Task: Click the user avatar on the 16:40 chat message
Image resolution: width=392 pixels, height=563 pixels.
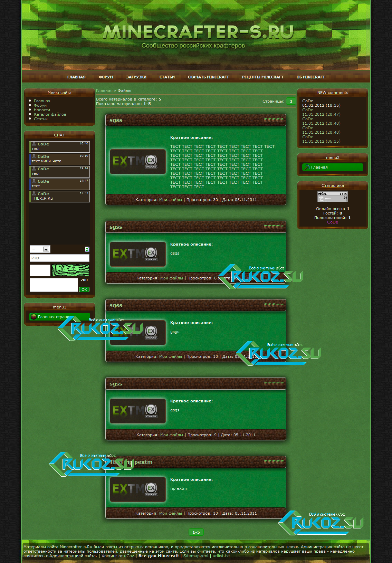Action: pyautogui.click(x=34, y=144)
